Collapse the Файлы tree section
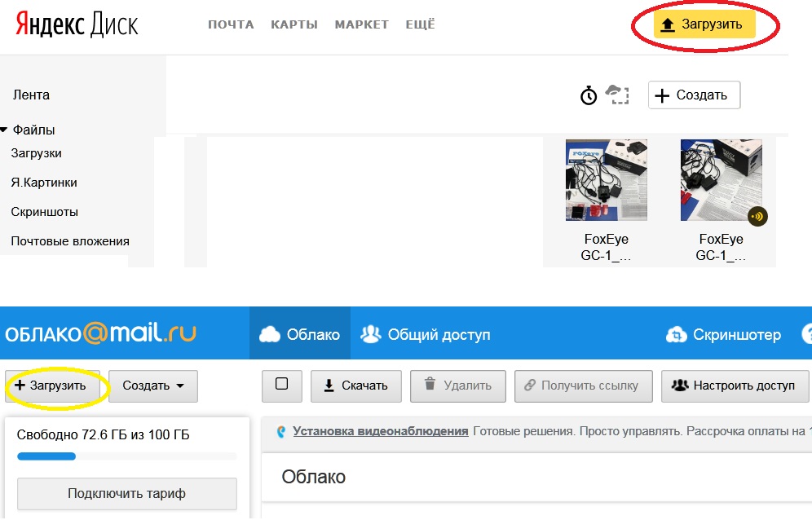The image size is (812, 520). click(5, 130)
